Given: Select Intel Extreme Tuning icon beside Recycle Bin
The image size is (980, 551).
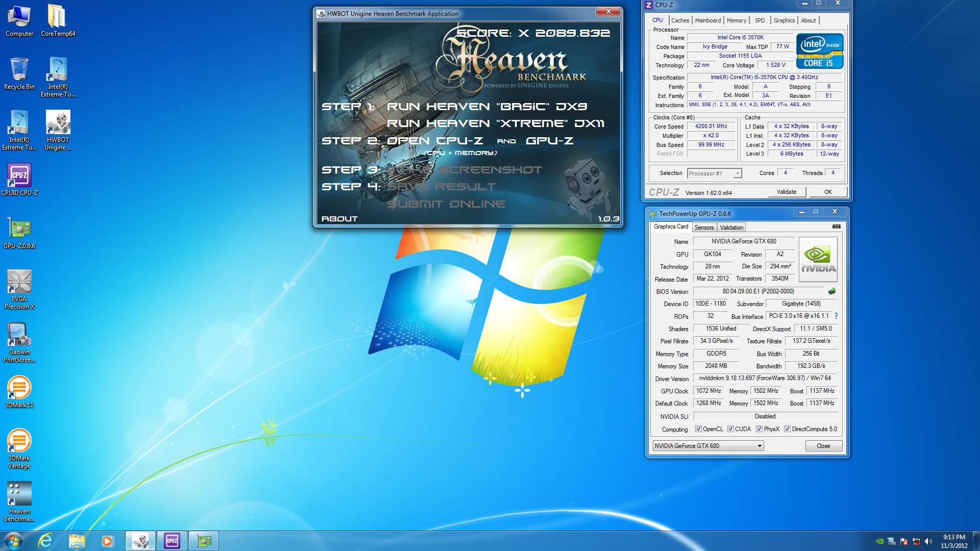Looking at the screenshot, I should click(x=58, y=78).
